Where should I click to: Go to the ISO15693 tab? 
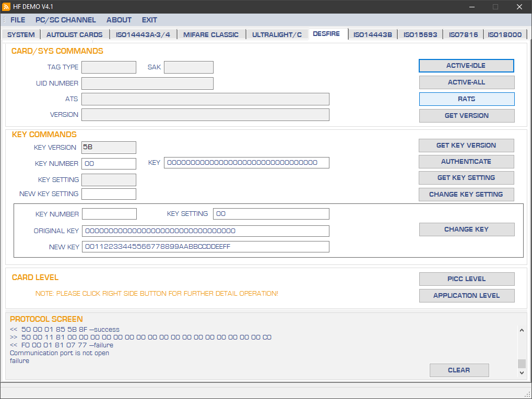(x=420, y=34)
